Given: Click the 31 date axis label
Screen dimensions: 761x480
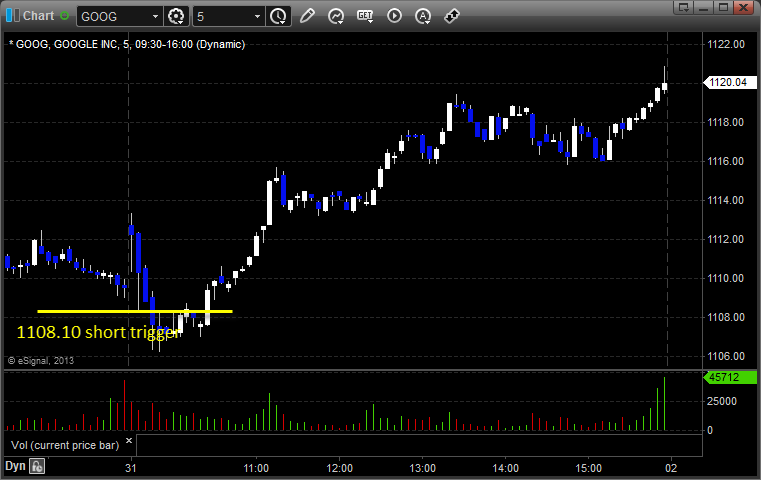Looking at the screenshot, I should click(x=131, y=468).
